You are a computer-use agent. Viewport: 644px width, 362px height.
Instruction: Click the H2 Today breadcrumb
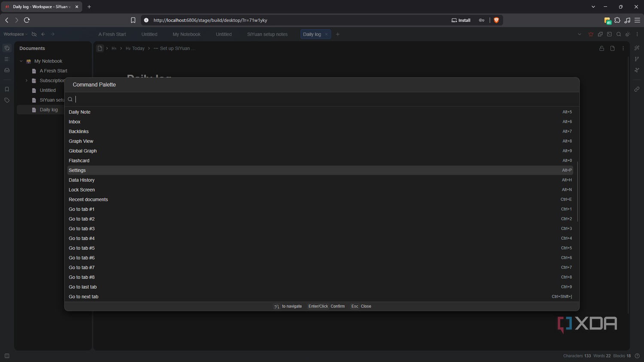(135, 48)
